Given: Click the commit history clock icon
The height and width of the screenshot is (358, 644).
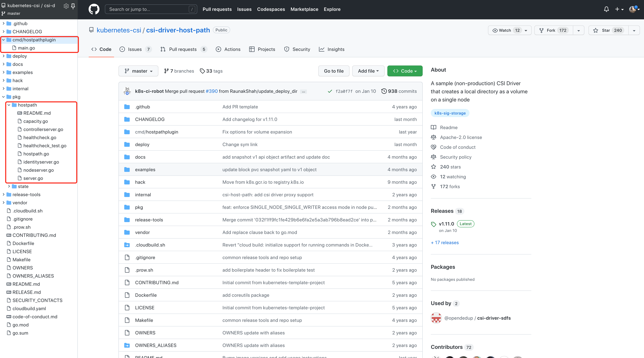Looking at the screenshot, I should click(384, 91).
